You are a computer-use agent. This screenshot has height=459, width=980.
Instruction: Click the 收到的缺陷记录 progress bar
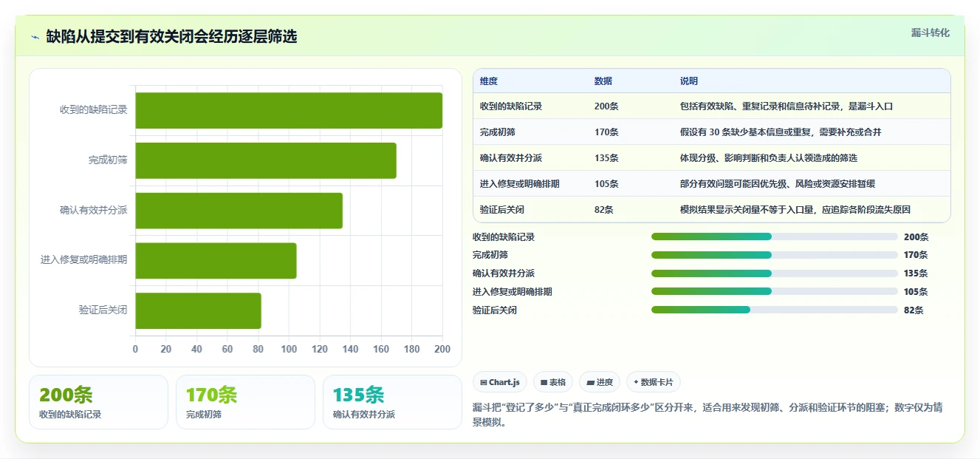(775, 237)
